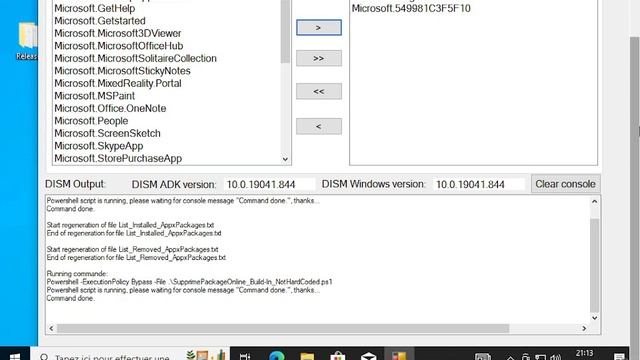Open File Explorer from the taskbar
Screen dimensions: 640x360
(307, 356)
